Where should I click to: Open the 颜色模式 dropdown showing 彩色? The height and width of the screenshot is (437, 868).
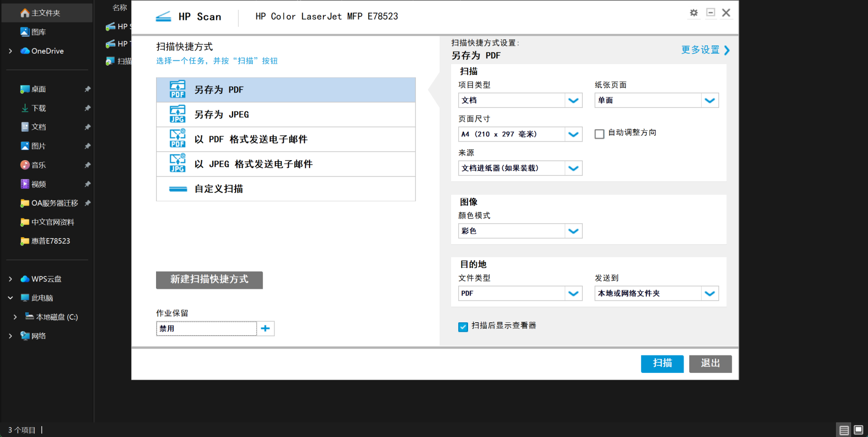tap(520, 231)
